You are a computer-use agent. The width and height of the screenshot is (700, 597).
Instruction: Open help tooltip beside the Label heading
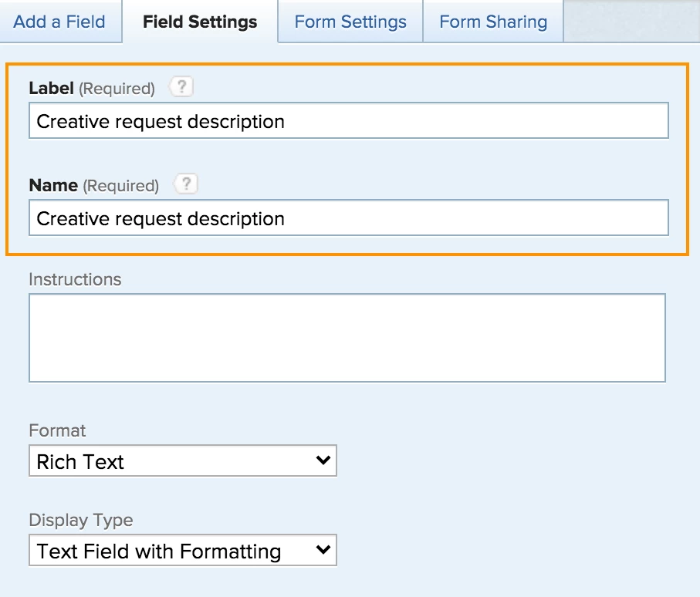click(181, 87)
